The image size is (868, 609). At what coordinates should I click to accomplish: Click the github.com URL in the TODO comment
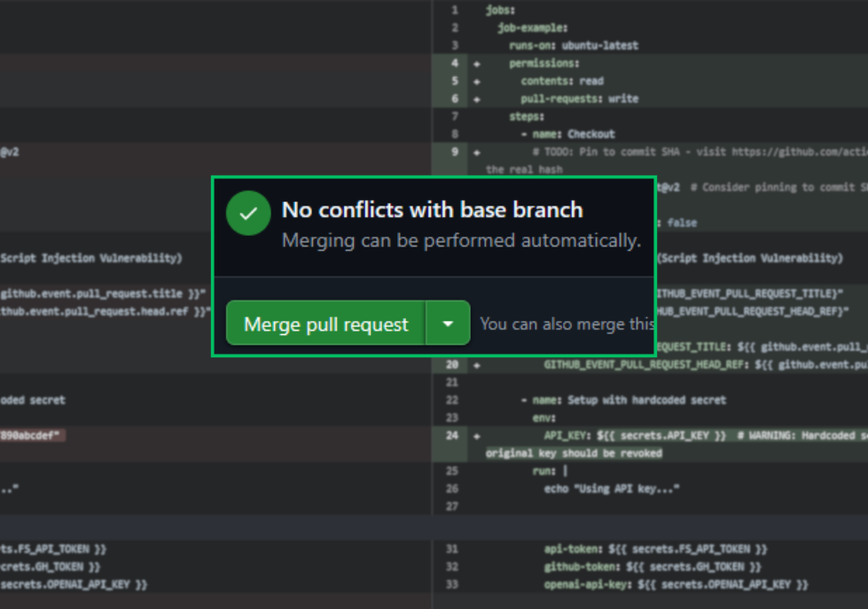pyautogui.click(x=798, y=152)
